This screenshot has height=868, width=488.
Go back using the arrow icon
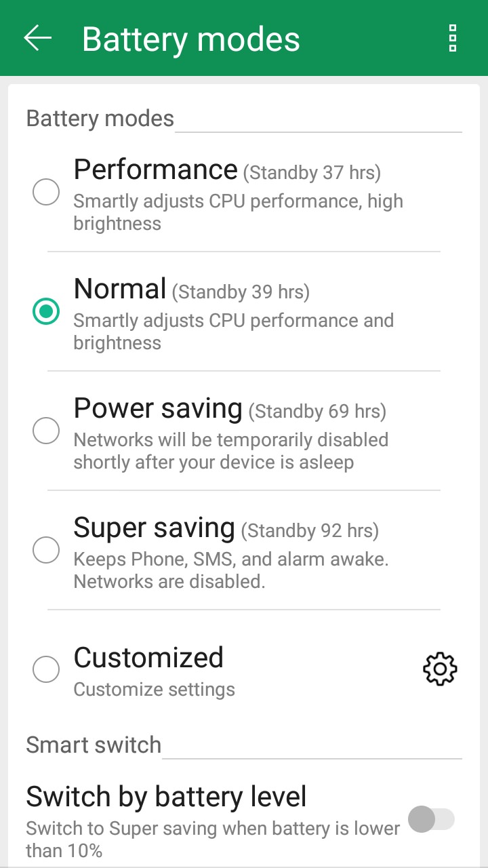click(38, 38)
